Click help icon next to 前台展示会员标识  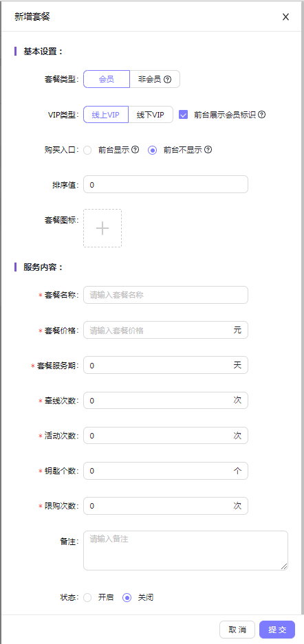(261, 115)
